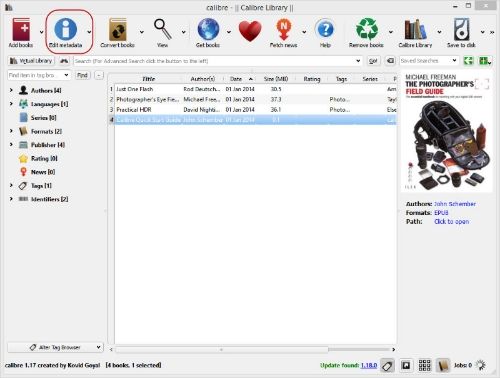Select Series [0] in tag browser
The image size is (500, 378).
point(43,118)
